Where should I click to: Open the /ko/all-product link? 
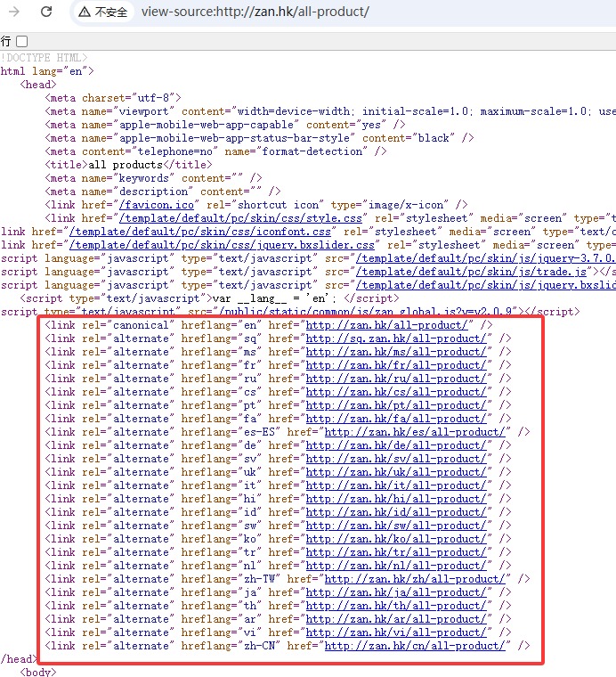pyautogui.click(x=396, y=539)
